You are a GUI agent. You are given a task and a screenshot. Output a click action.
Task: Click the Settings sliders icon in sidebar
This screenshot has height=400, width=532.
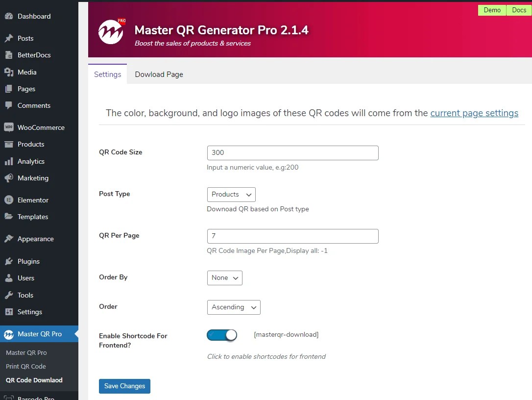9,311
